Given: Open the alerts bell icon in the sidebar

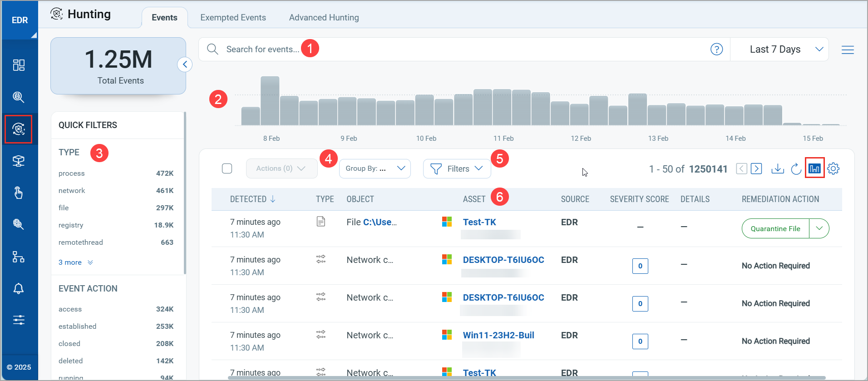Looking at the screenshot, I should click(x=19, y=288).
